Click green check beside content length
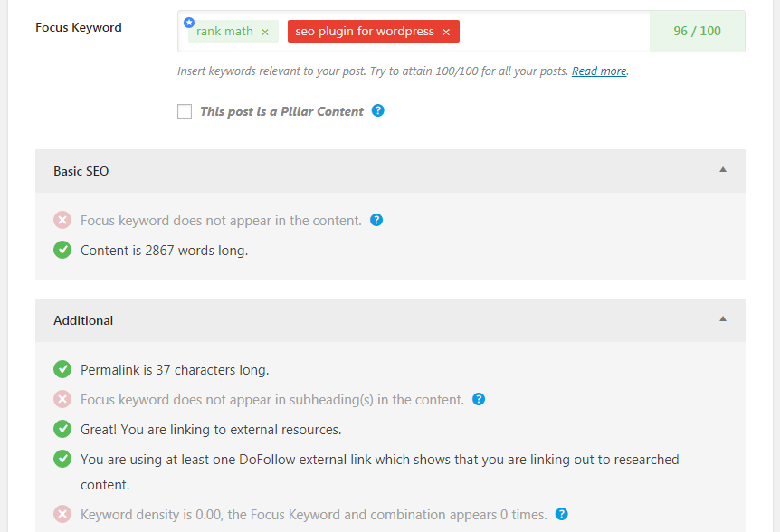The image size is (780, 532). point(62,250)
